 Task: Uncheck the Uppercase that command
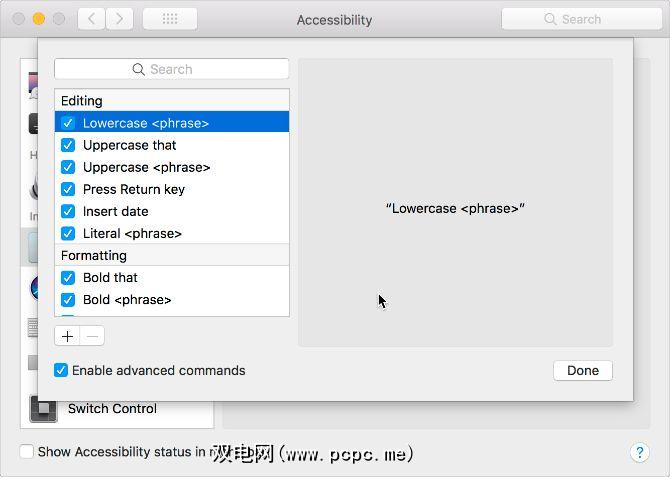[68, 145]
